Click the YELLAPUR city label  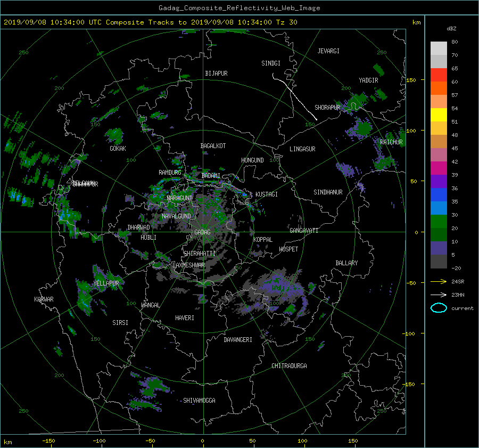[x=106, y=283]
